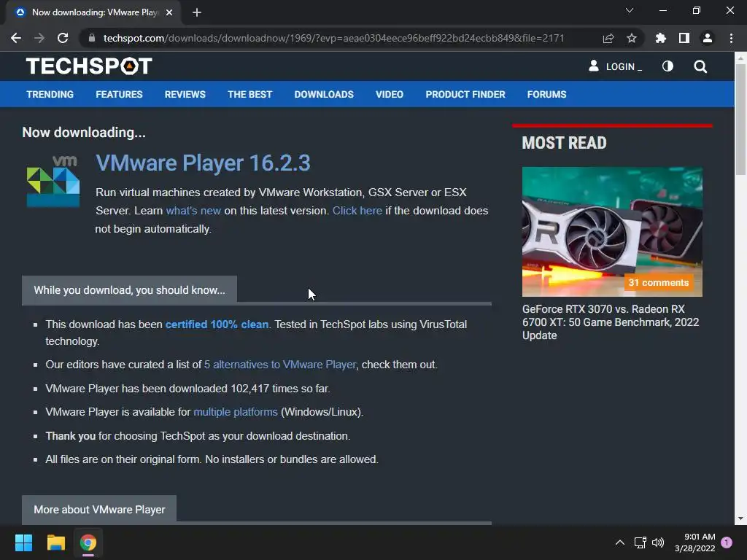Click the scrollbar up arrow

tap(740, 58)
